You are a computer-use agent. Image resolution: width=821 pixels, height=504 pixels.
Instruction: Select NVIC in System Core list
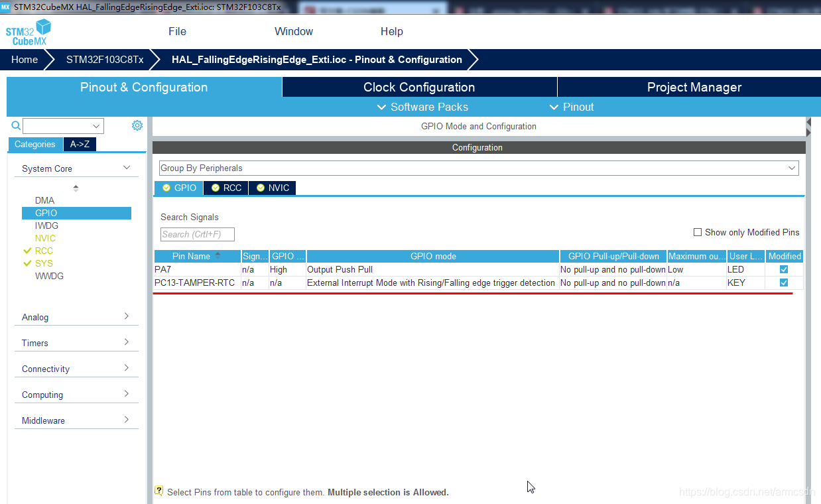(x=45, y=238)
